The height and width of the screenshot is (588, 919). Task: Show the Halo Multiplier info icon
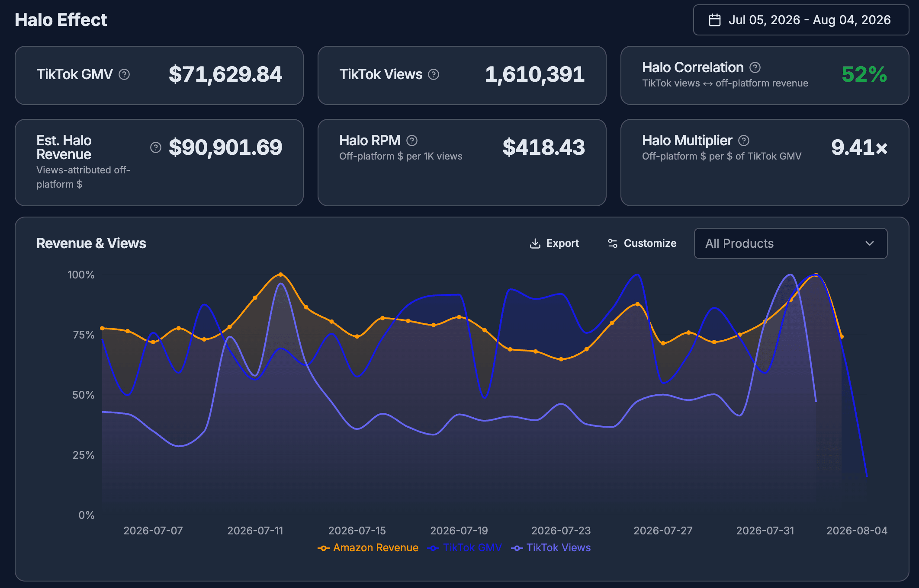click(744, 141)
